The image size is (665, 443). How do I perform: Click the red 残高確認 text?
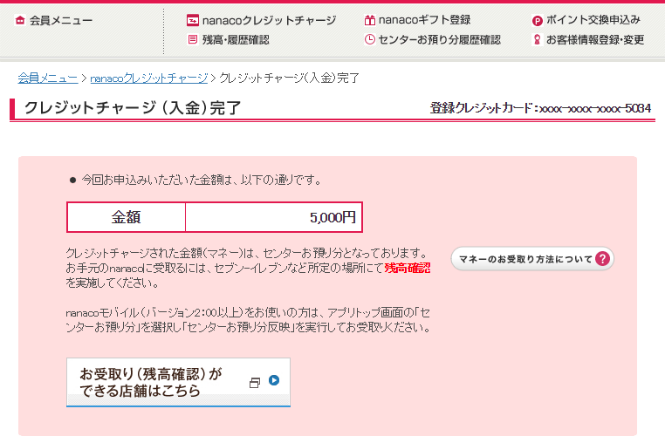click(x=408, y=268)
